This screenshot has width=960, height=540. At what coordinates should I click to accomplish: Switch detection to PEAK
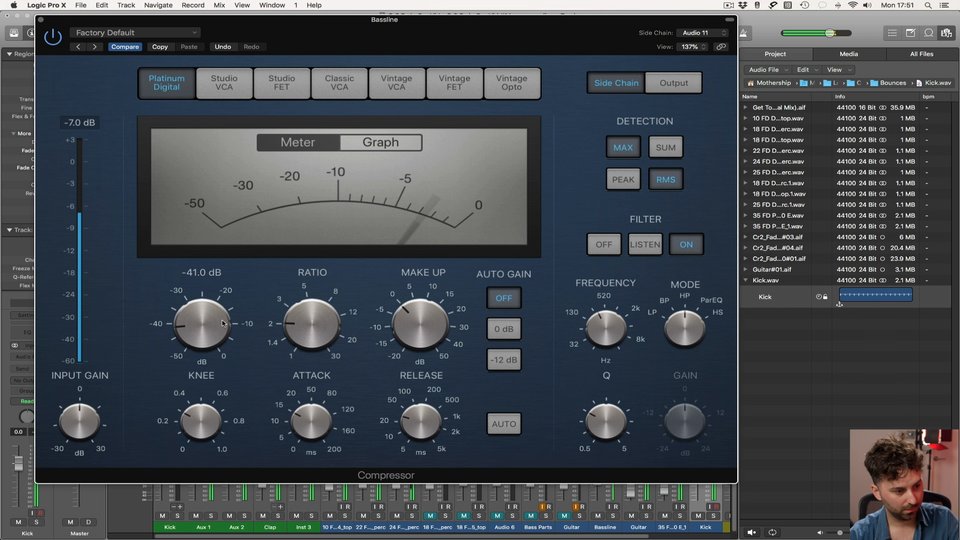pyautogui.click(x=623, y=179)
